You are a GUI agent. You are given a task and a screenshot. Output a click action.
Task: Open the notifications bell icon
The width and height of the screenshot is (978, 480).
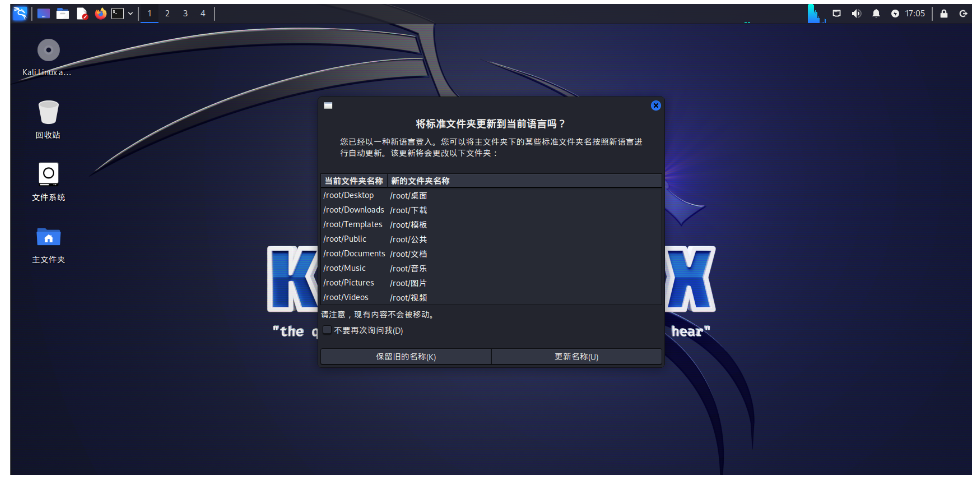(876, 13)
